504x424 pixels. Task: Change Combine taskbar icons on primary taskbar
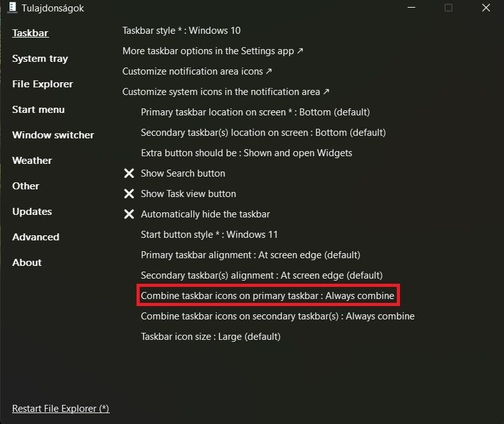267,296
